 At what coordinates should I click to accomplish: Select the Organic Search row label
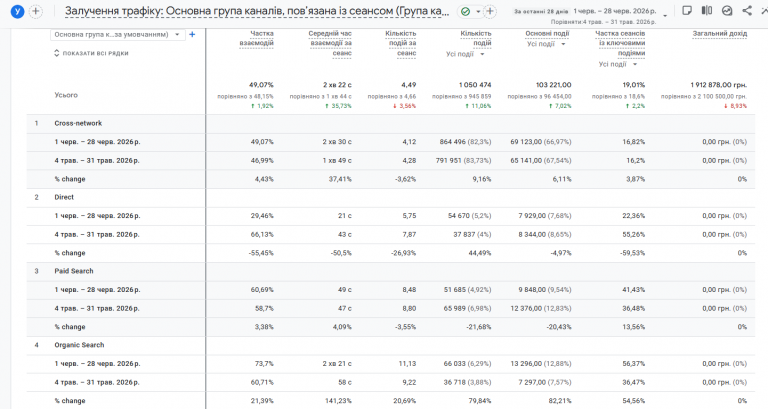click(x=79, y=345)
